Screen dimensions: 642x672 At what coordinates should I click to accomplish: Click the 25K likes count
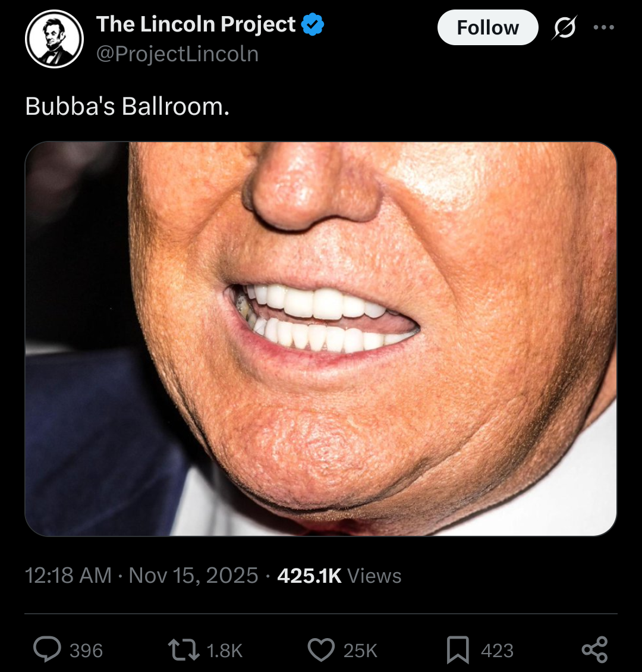pyautogui.click(x=360, y=651)
